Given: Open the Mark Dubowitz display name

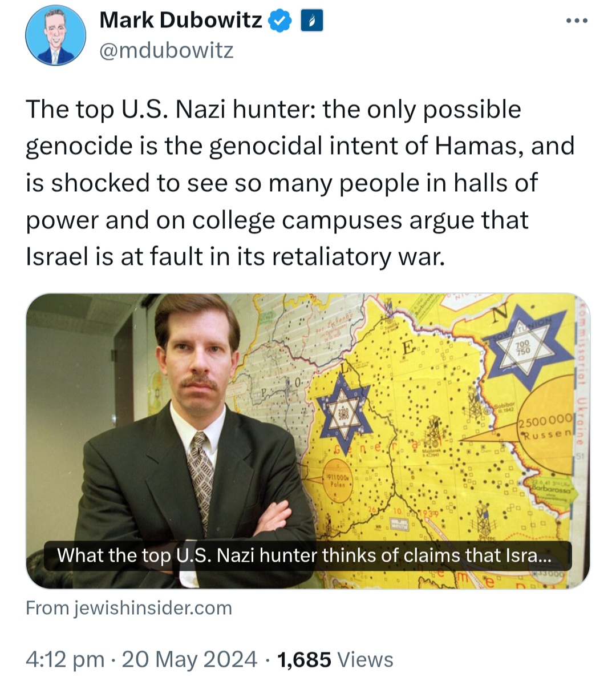Looking at the screenshot, I should (181, 21).
